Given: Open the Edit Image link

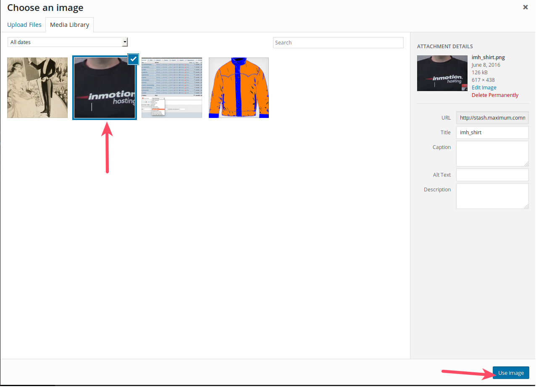Looking at the screenshot, I should click(x=484, y=88).
